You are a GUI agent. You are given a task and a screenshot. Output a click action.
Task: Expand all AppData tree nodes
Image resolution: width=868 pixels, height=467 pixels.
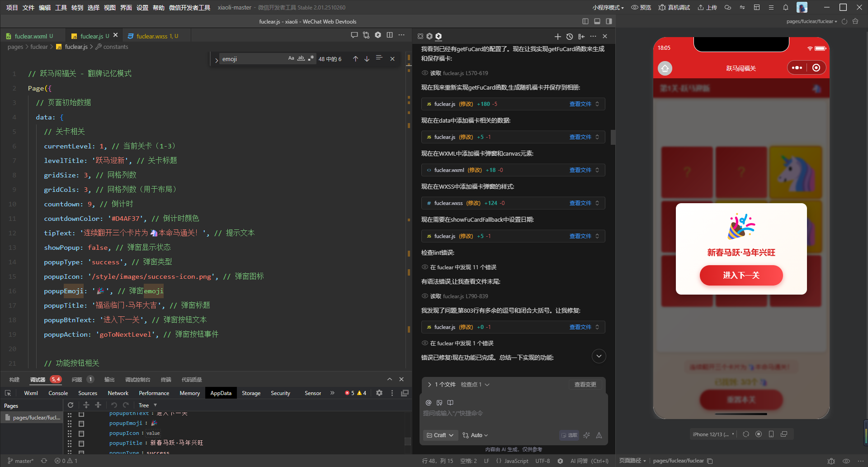tap(86, 405)
